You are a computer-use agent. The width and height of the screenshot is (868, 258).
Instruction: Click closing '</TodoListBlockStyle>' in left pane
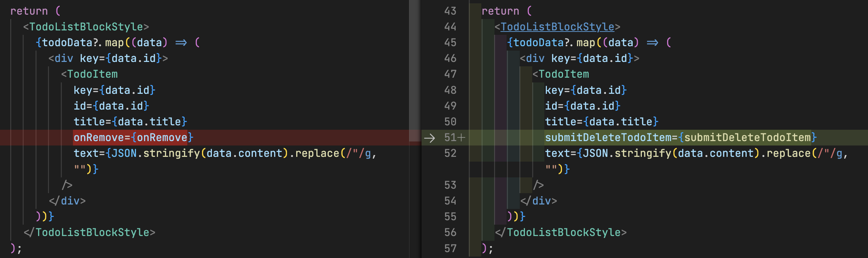(89, 232)
